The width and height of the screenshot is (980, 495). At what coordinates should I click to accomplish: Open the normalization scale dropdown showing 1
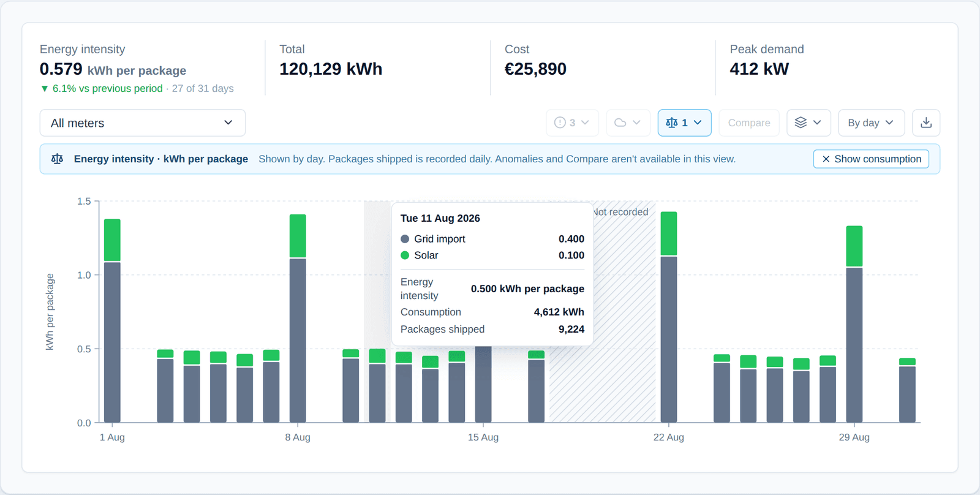coord(684,123)
